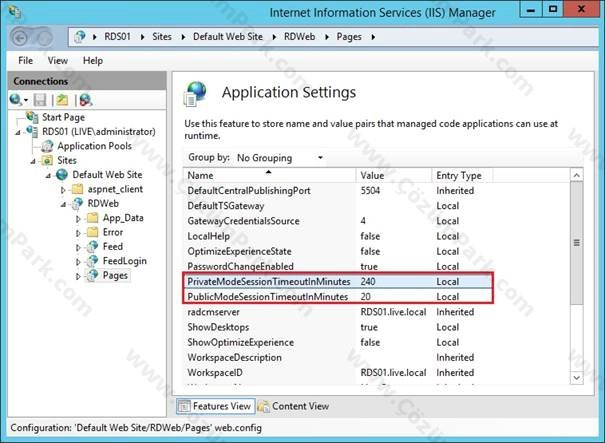Select the LocalHelp setting
Viewport: 605px width, 443px height.
(338, 236)
